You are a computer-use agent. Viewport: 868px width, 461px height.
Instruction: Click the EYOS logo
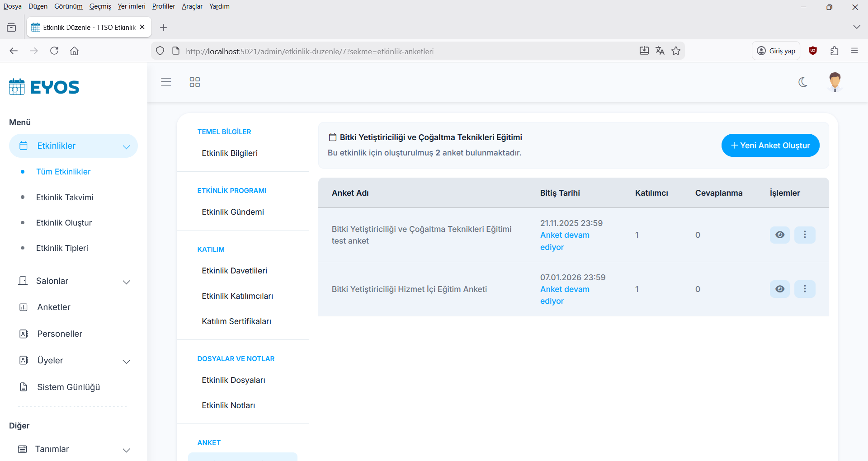44,87
